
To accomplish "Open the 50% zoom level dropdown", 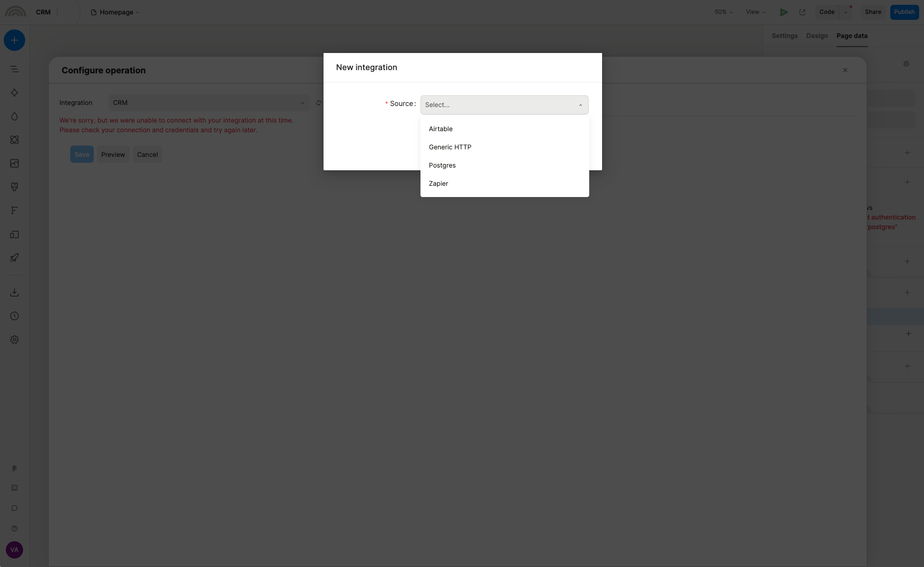I will [x=723, y=12].
